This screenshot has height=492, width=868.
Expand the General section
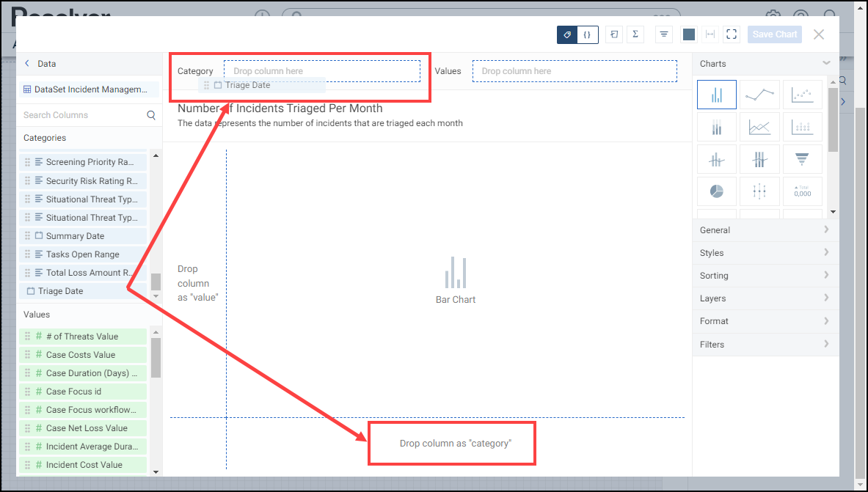pos(765,230)
